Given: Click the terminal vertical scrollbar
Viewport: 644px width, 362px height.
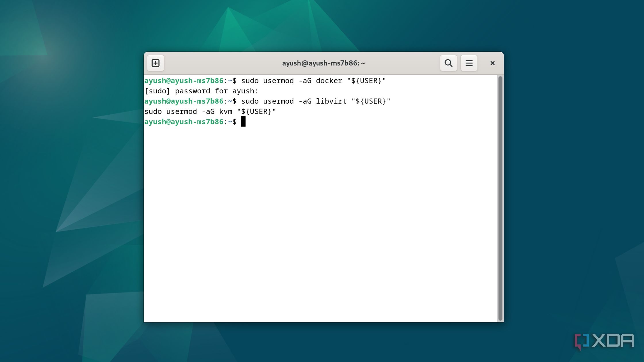Looking at the screenshot, I should [500, 198].
